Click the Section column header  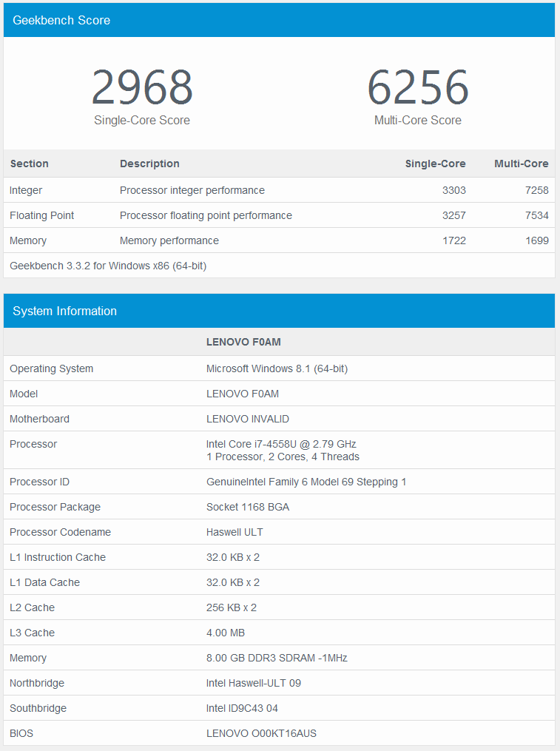[29, 164]
